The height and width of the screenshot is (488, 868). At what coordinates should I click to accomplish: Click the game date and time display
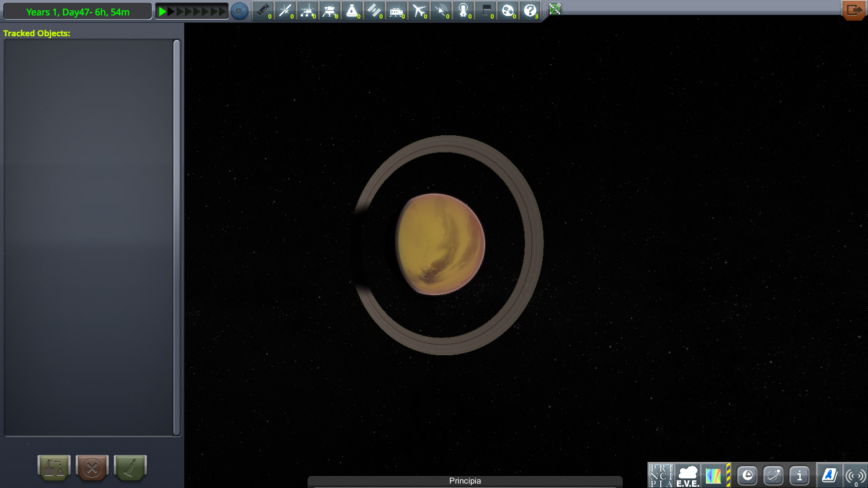point(78,11)
